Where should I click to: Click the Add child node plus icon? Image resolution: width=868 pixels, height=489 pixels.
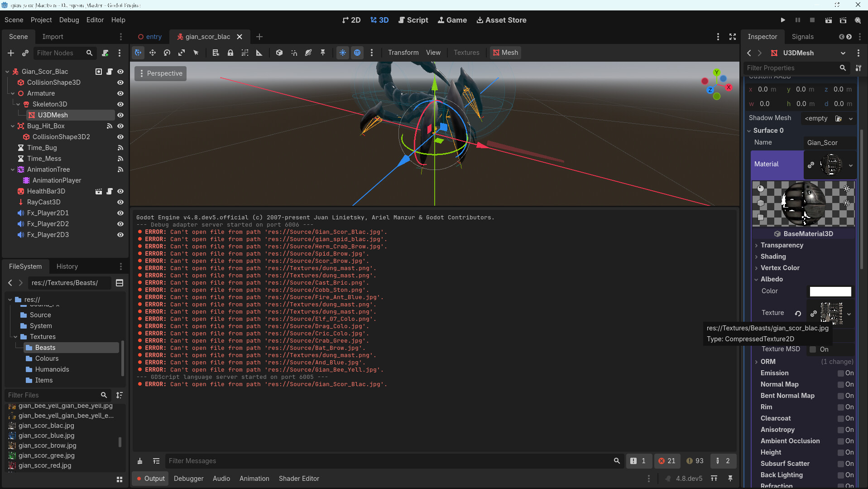(x=11, y=53)
